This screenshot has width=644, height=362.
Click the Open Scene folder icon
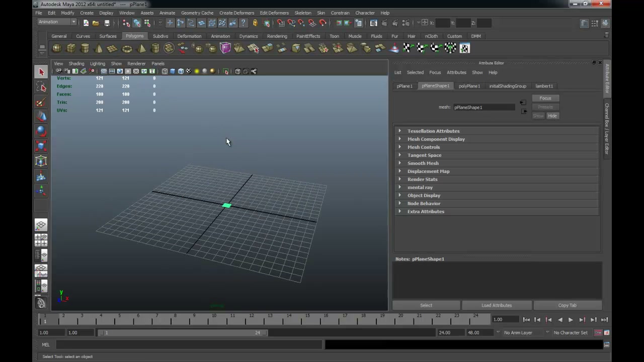coord(96,23)
